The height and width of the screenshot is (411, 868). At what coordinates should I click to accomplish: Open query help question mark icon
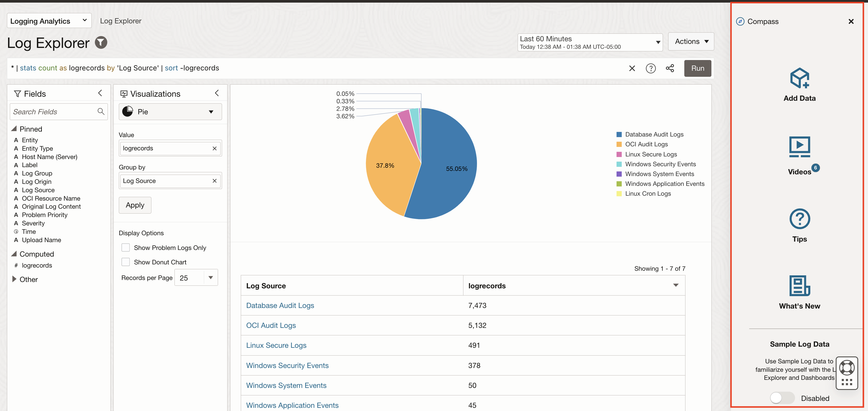pos(650,68)
